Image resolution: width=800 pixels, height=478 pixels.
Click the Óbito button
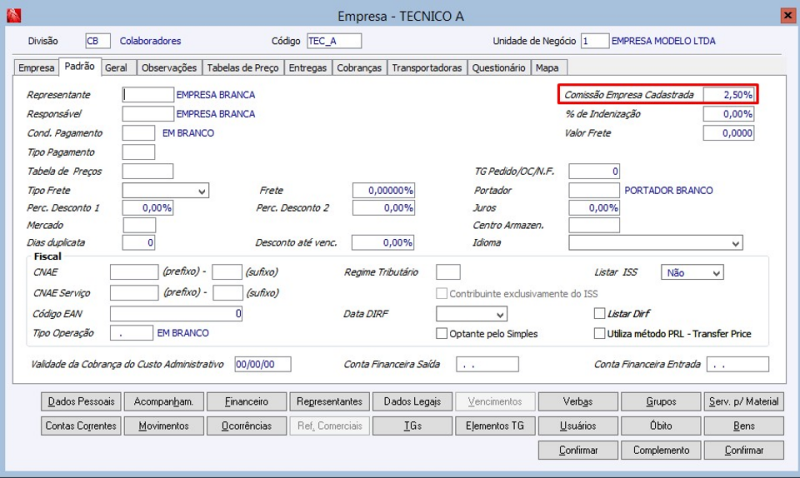661,426
